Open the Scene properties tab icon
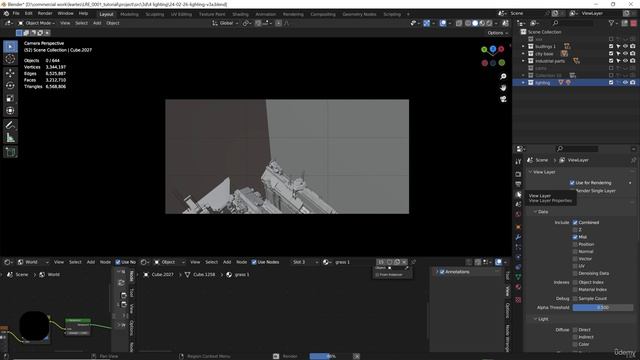 518,204
